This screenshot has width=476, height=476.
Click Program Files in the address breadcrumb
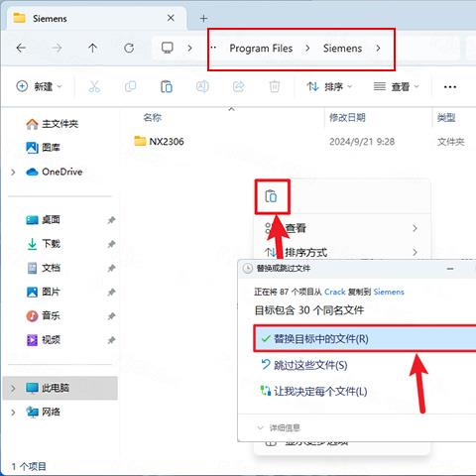click(261, 49)
